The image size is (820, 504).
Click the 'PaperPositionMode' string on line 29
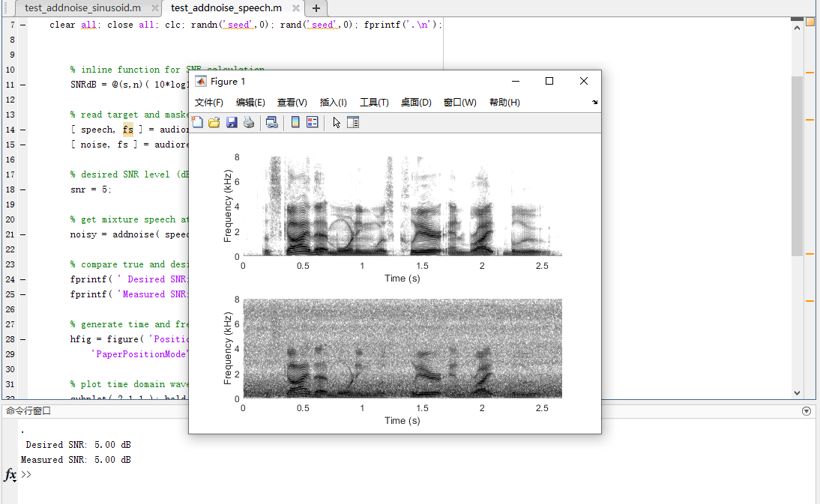pos(139,354)
